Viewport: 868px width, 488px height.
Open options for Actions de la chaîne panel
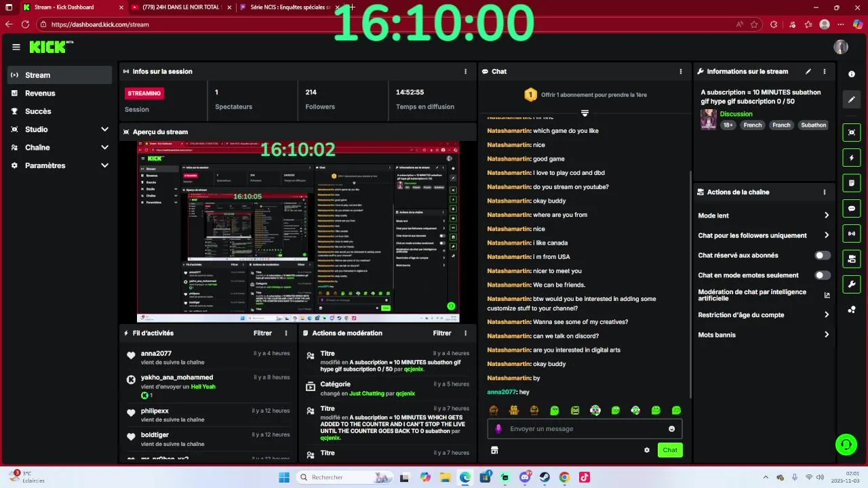pyautogui.click(x=825, y=192)
